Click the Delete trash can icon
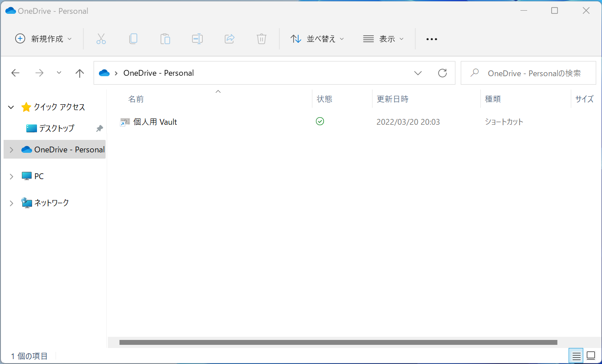 click(262, 39)
